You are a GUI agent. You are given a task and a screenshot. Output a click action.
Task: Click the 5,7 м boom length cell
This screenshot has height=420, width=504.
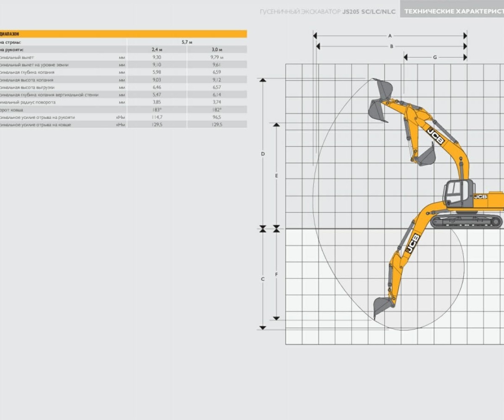click(x=187, y=42)
